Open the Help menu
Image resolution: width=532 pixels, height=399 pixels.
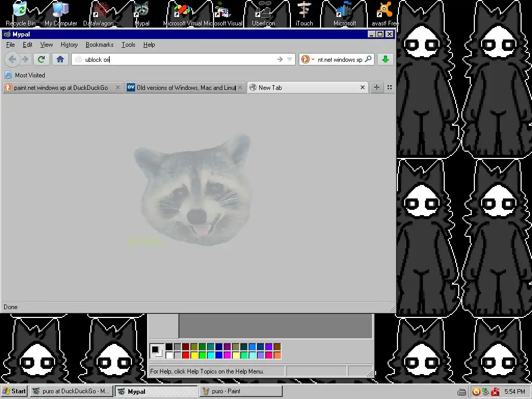point(149,45)
